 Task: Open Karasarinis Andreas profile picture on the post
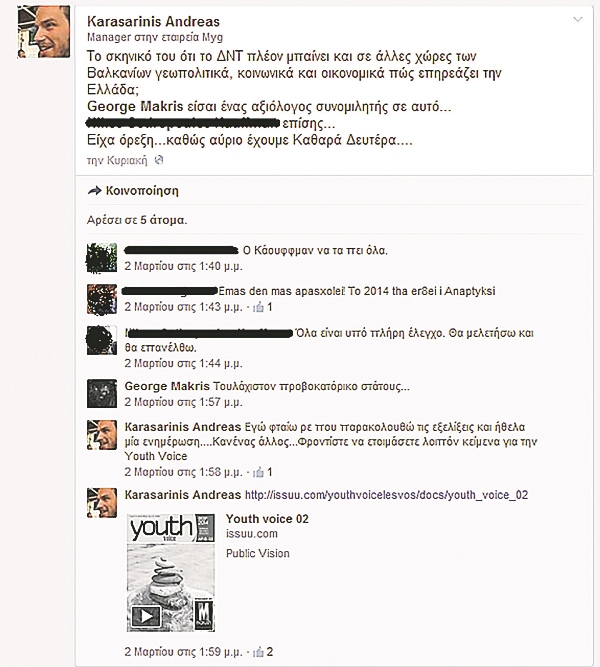click(x=43, y=31)
